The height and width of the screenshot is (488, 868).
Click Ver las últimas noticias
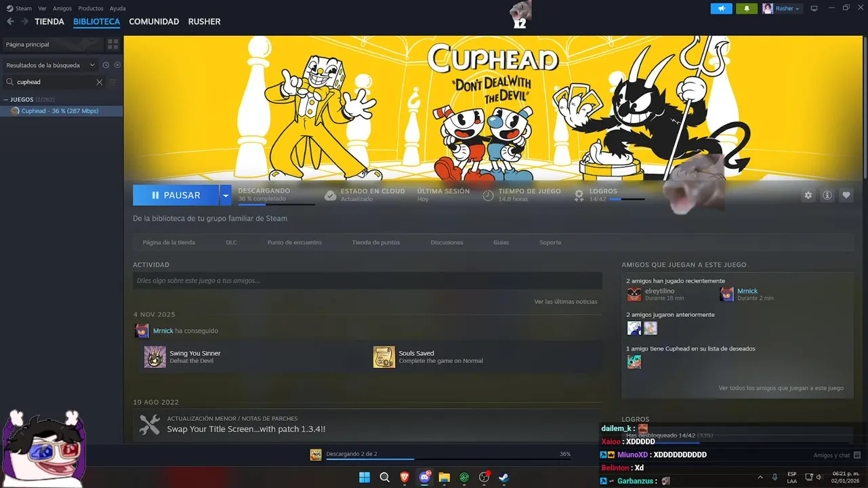point(566,302)
